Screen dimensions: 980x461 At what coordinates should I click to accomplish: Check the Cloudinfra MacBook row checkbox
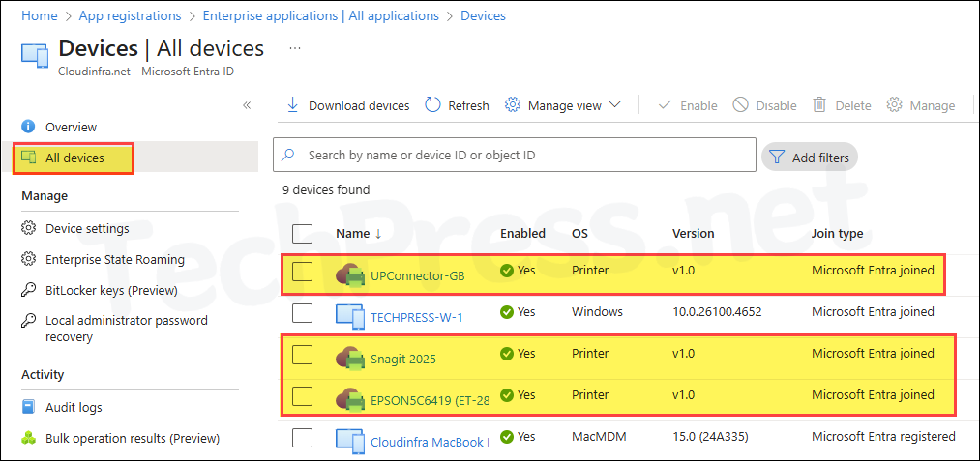pyautogui.click(x=303, y=438)
